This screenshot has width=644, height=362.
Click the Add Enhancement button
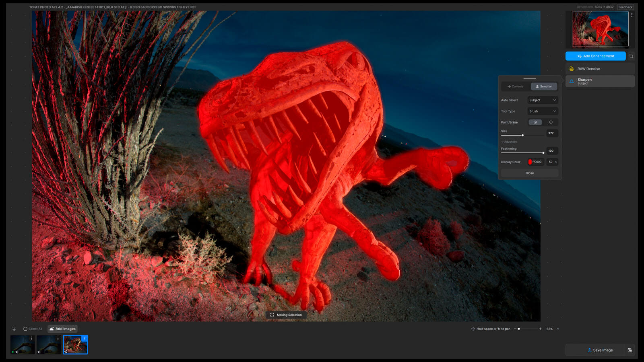click(595, 56)
